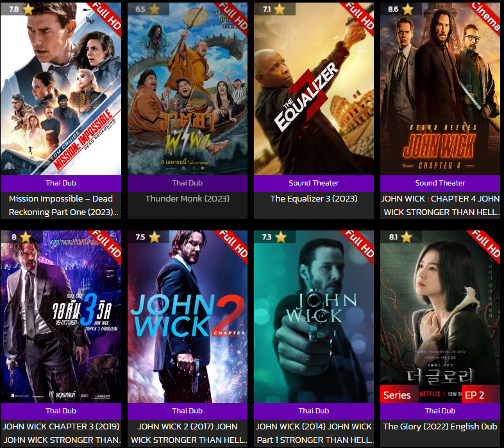Click the 7.8 star rating on Mission Impossible

click(21, 9)
